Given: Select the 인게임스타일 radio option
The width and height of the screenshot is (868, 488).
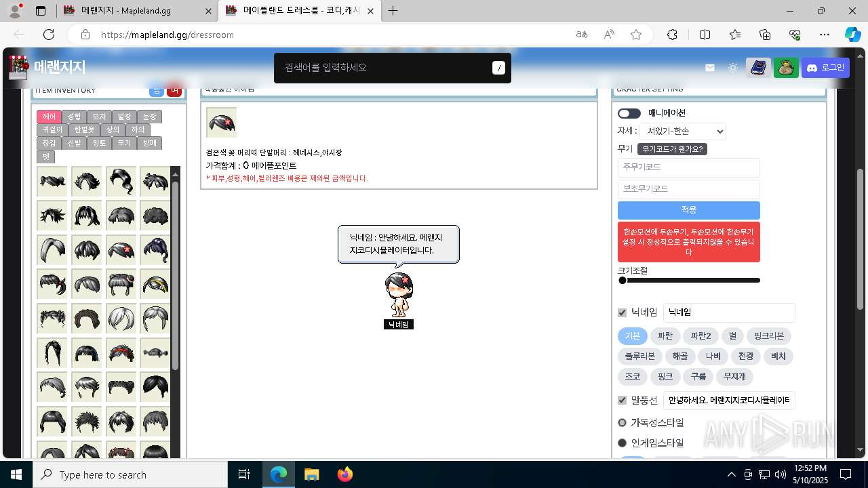Looking at the screenshot, I should coord(623,443).
